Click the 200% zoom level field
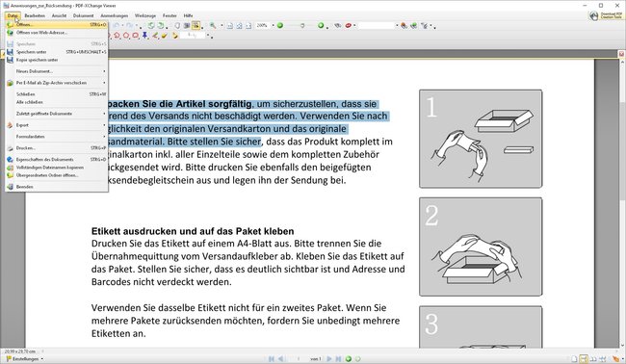626x364 pixels. (262, 26)
